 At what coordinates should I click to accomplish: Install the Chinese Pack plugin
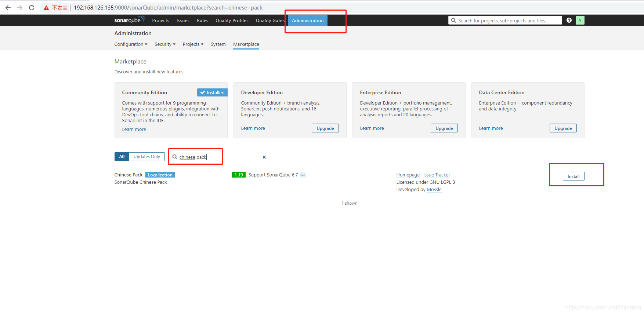(574, 176)
